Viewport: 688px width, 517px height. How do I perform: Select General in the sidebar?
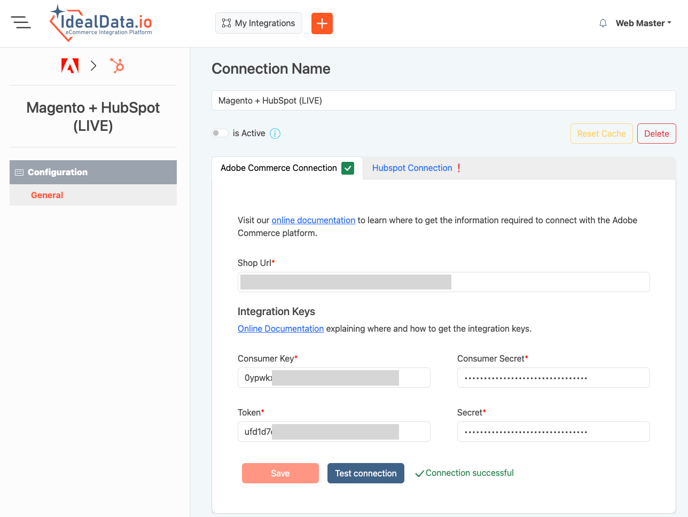[47, 195]
